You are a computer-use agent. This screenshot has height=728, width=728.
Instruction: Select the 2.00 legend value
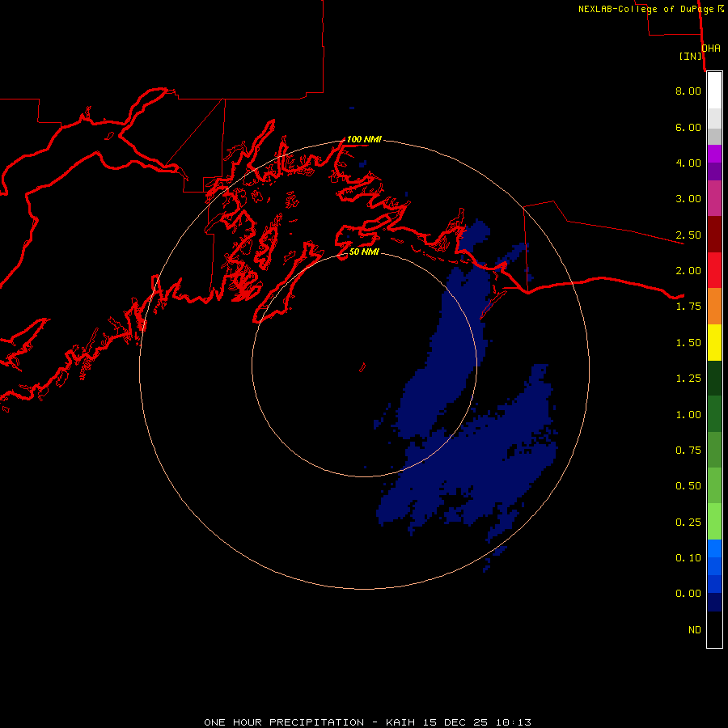(688, 271)
